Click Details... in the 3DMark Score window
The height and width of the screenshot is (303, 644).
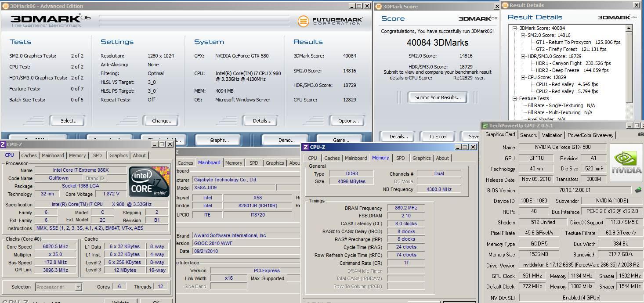pyautogui.click(x=398, y=137)
